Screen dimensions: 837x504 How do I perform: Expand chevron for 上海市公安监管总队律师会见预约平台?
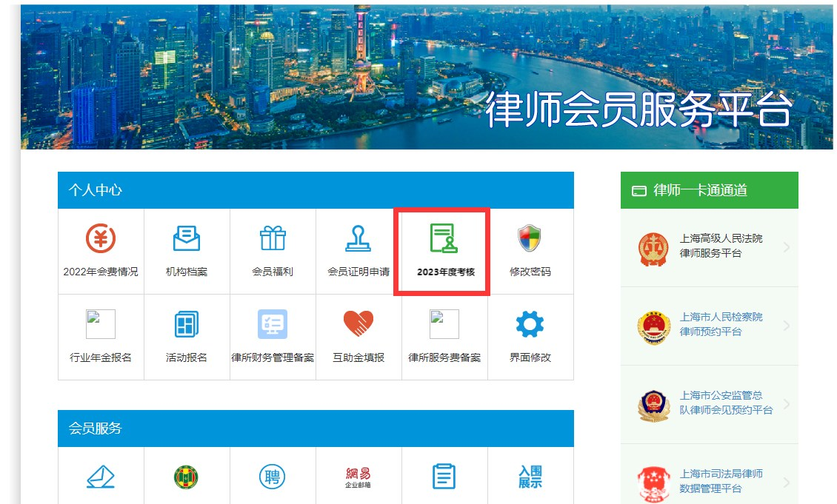tap(786, 404)
